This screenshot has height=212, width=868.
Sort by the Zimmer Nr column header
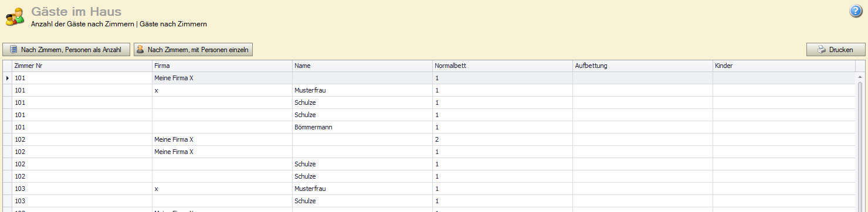82,66
